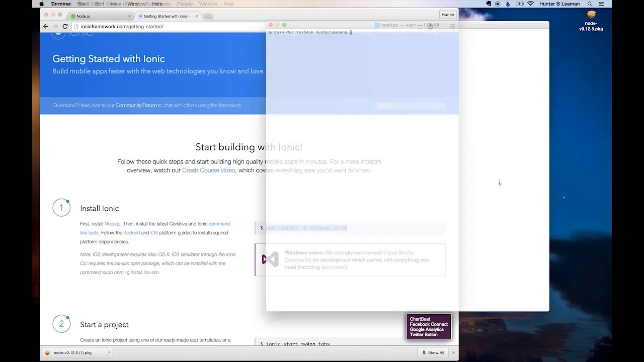Image resolution: width=644 pixels, height=362 pixels.
Task: Open the Community Forum link
Action: coord(136,105)
